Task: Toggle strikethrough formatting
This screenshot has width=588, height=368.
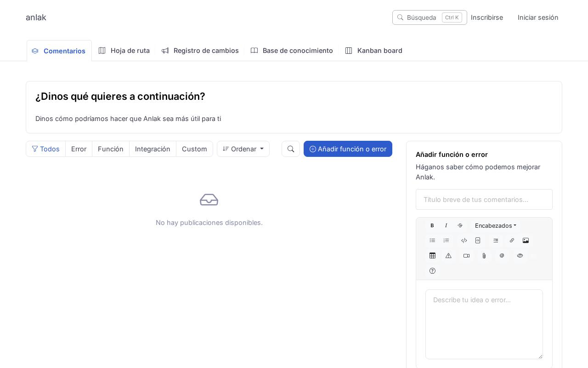Action: (460, 225)
